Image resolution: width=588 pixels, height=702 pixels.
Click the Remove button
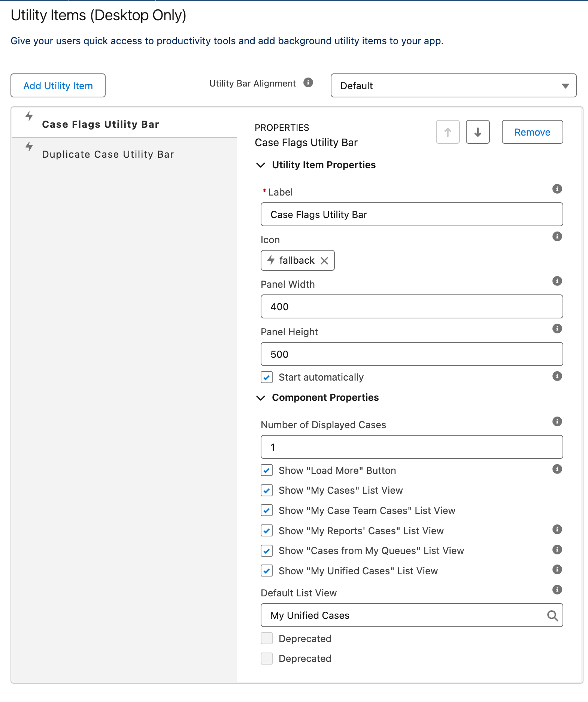[x=532, y=132]
